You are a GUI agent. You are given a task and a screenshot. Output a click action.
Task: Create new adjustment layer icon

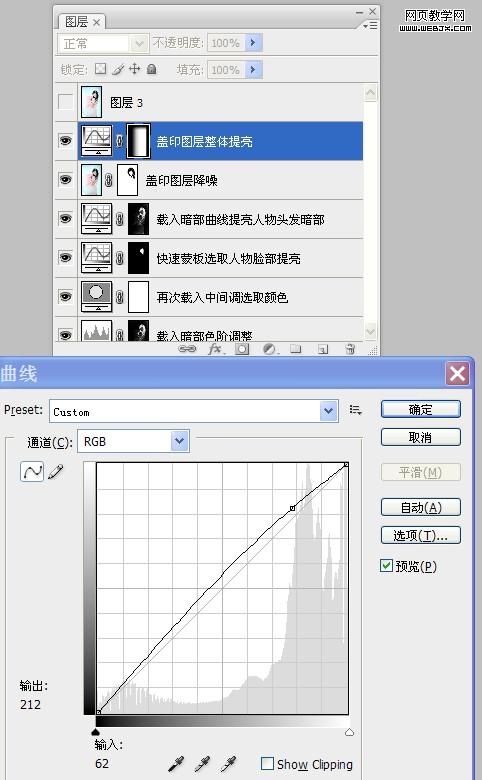pos(269,349)
